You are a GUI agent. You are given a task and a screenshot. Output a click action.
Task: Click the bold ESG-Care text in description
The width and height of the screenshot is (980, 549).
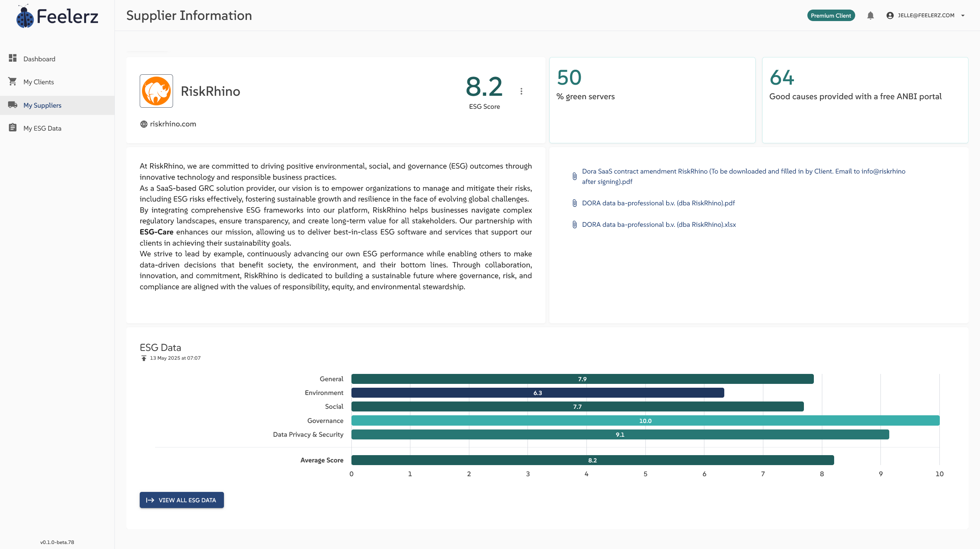click(x=157, y=232)
